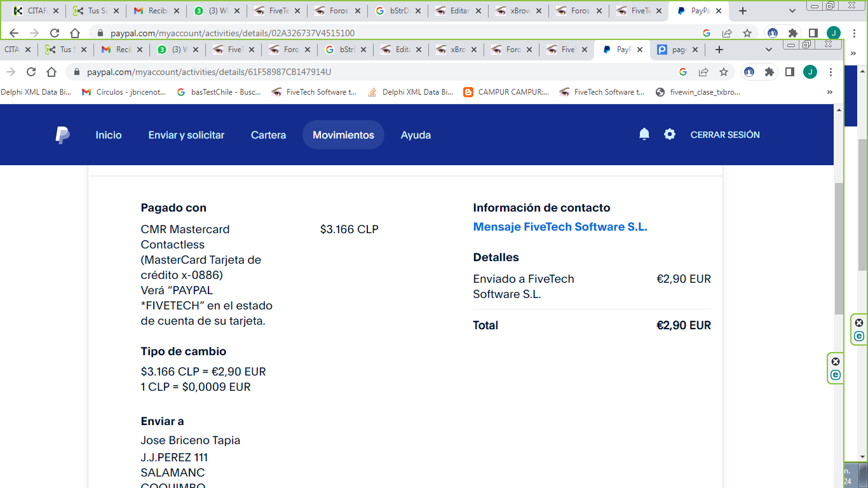The image size is (868, 488).
Task: Click the 'Información de contacto' heading
Action: coord(541,208)
